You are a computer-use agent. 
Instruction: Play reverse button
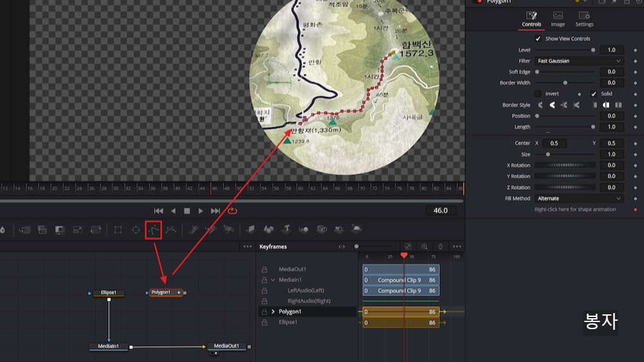click(173, 211)
